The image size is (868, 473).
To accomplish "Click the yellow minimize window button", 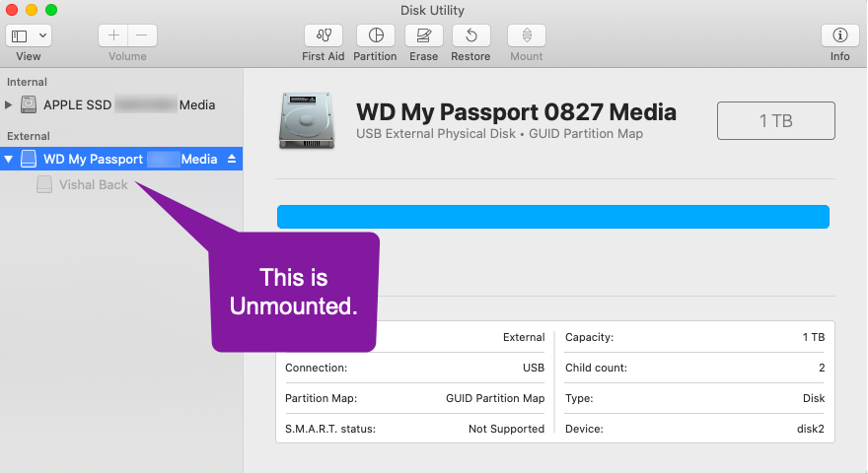I will click(x=32, y=10).
